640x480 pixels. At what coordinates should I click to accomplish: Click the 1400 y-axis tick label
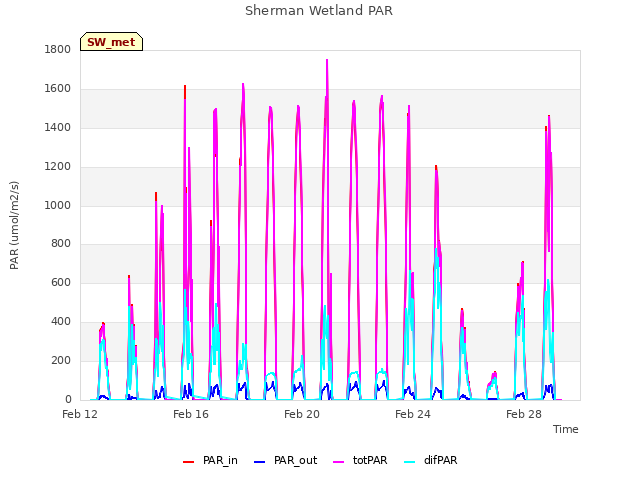click(x=58, y=128)
